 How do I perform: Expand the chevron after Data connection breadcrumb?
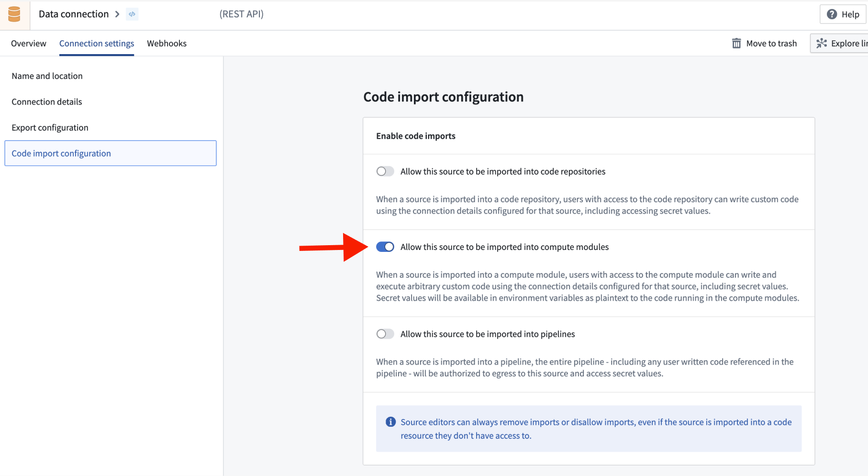tap(117, 14)
